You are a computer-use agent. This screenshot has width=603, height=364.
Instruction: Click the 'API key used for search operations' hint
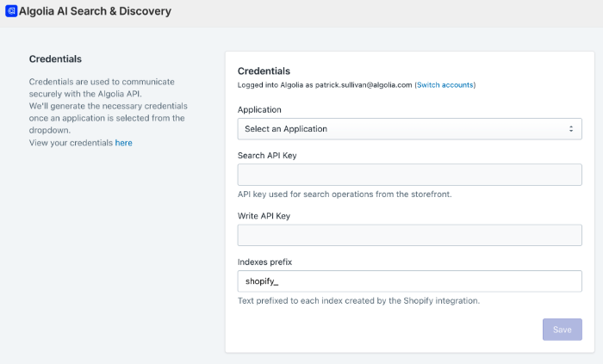point(345,194)
